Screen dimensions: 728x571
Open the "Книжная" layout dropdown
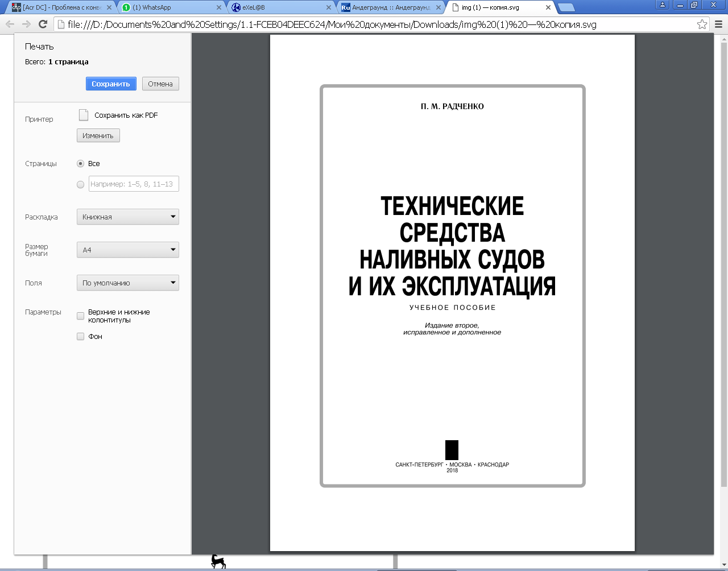click(128, 217)
